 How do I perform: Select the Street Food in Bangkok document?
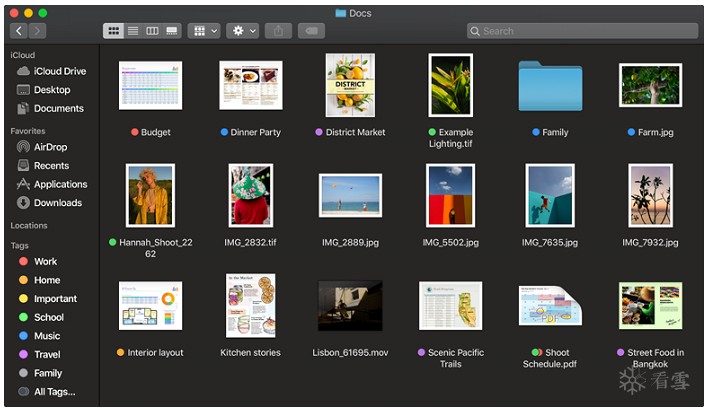point(651,306)
